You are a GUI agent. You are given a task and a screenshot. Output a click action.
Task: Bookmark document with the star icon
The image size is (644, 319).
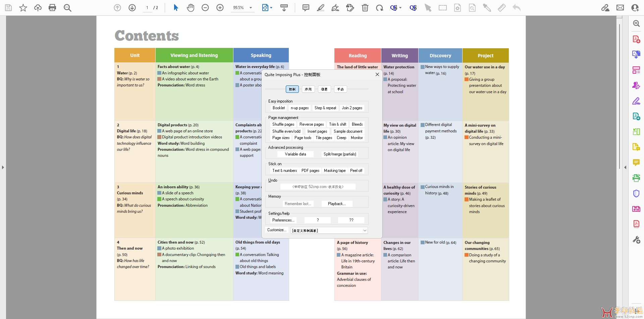click(x=23, y=8)
